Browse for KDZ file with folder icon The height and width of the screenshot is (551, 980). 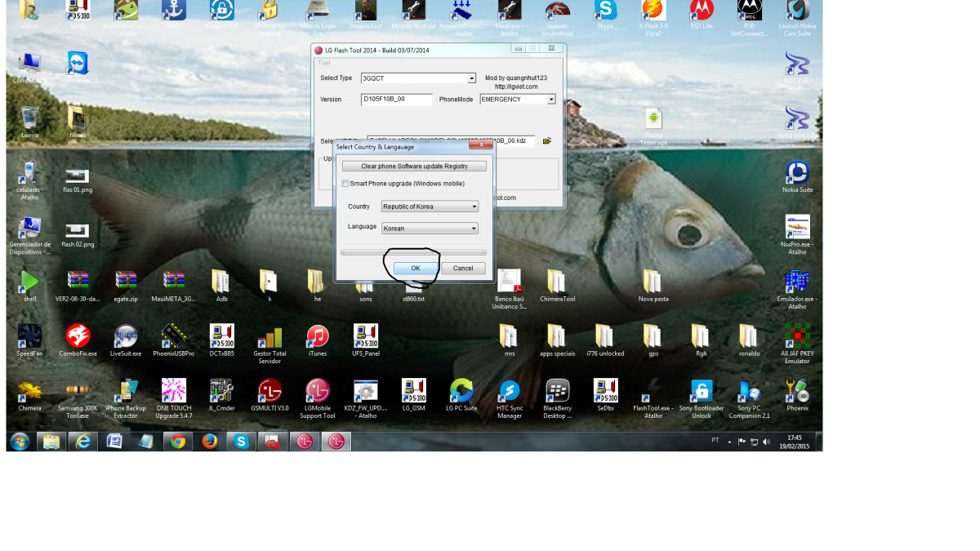point(547,140)
